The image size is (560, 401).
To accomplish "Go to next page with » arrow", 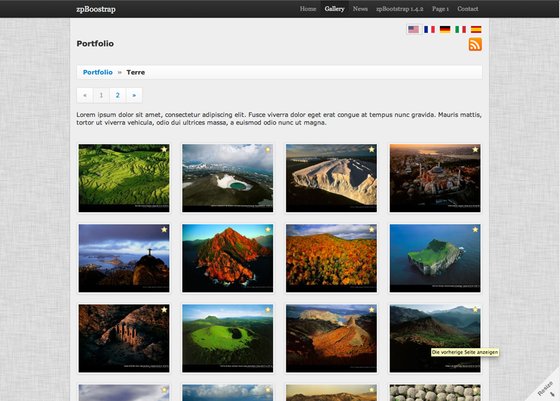I will click(134, 95).
